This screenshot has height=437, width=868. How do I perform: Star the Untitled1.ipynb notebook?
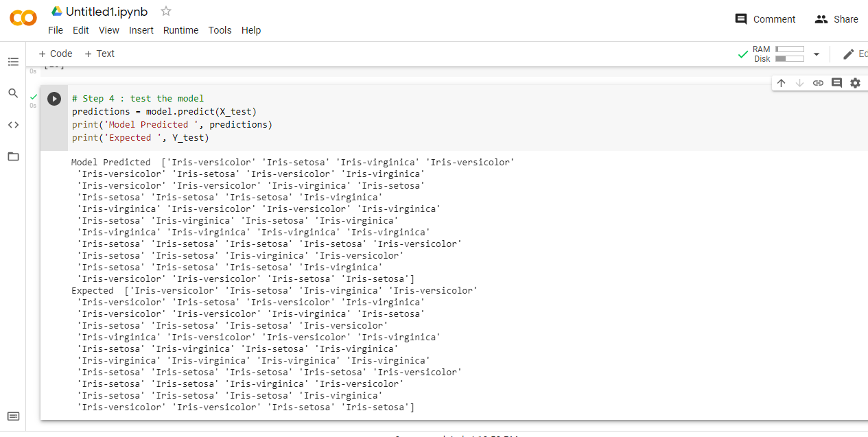(165, 11)
